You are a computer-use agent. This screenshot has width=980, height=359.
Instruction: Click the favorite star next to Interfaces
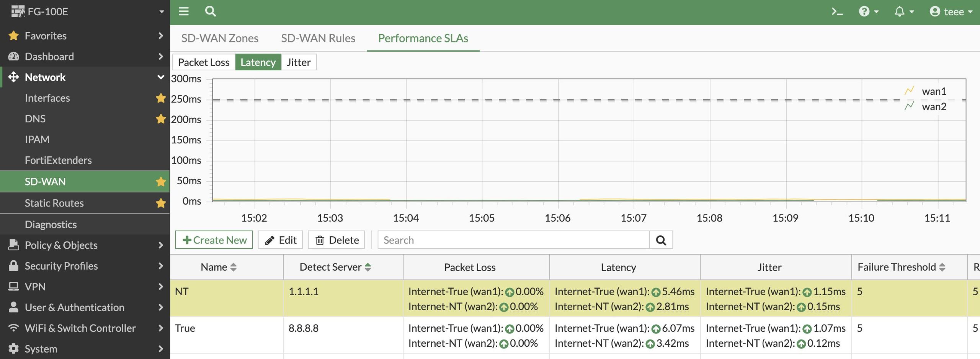pyautogui.click(x=161, y=98)
